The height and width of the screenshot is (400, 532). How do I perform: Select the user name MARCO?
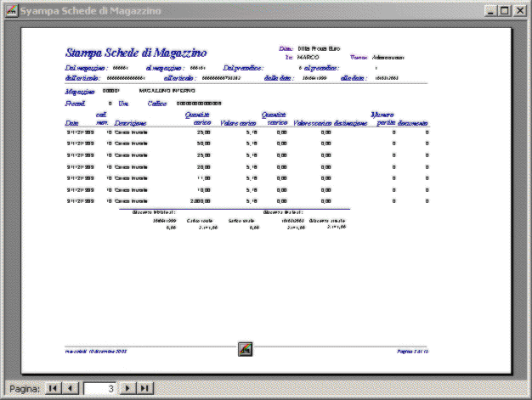308,58
